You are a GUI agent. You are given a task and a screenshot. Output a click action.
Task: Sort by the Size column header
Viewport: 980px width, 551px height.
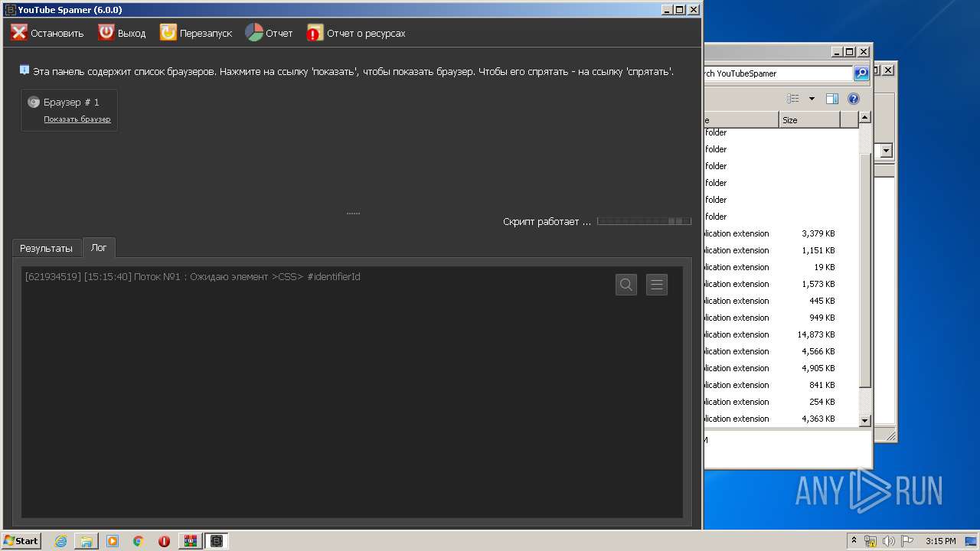[809, 120]
